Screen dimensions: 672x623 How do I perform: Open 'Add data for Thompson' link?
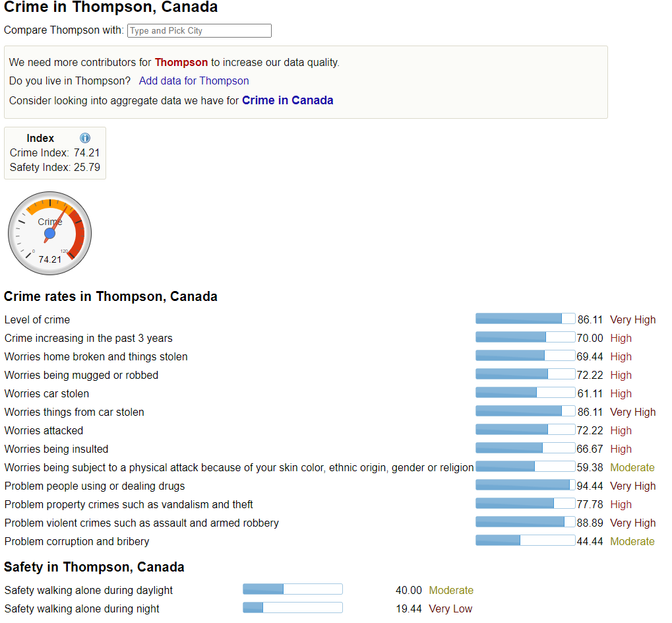[x=194, y=81]
